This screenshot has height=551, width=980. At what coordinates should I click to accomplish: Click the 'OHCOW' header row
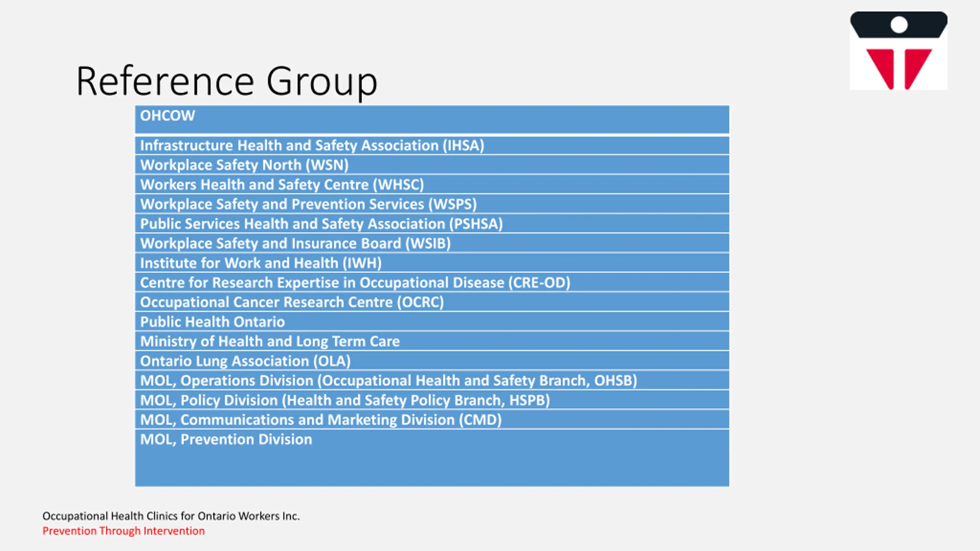[x=432, y=119]
